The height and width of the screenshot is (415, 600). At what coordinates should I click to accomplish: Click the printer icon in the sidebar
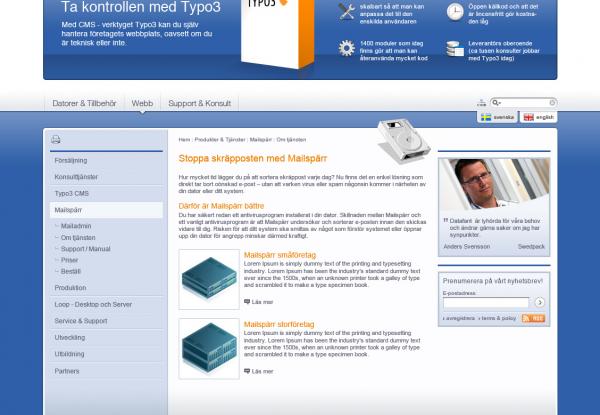tap(56, 139)
